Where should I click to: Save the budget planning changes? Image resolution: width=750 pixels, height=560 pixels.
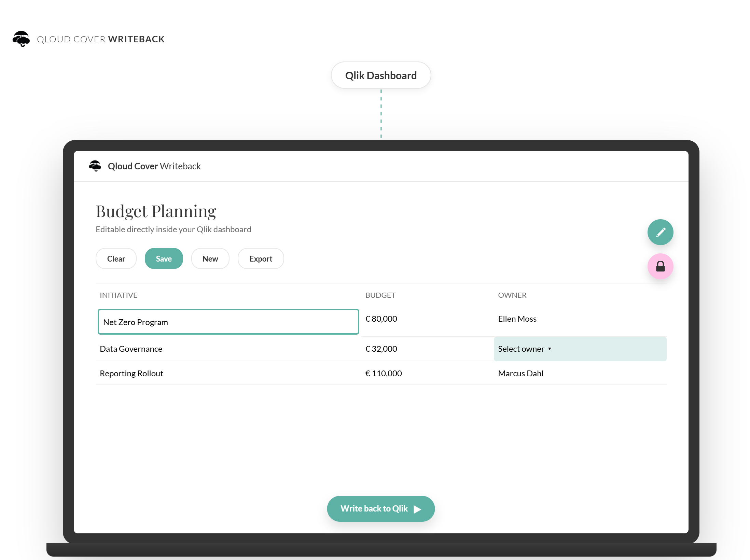coord(164,258)
